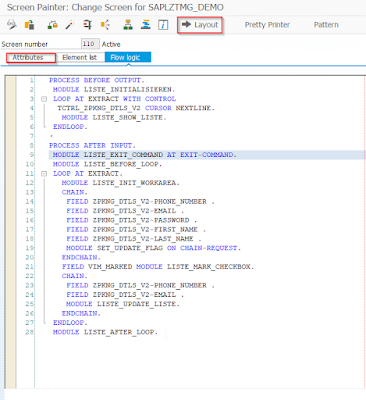Click FIELD ZPKNG_DTLS_V2-FIRST_NAME line
This screenshot has width=366, height=400.
136,230
